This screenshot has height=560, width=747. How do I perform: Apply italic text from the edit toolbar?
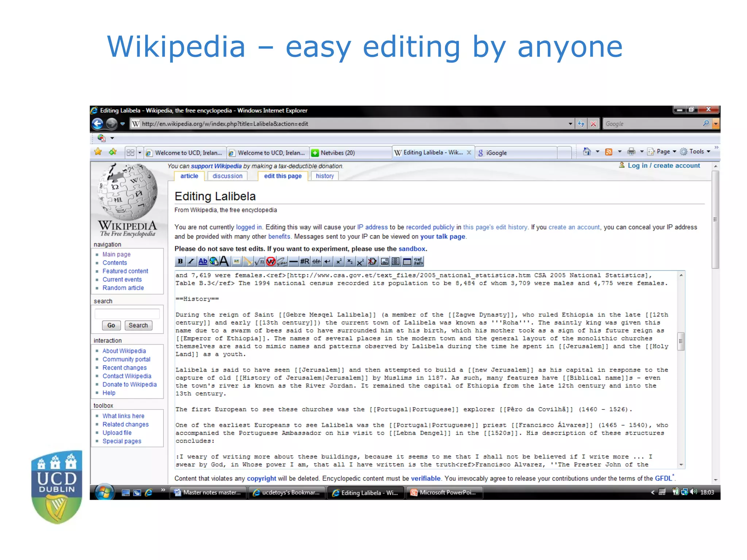191,261
